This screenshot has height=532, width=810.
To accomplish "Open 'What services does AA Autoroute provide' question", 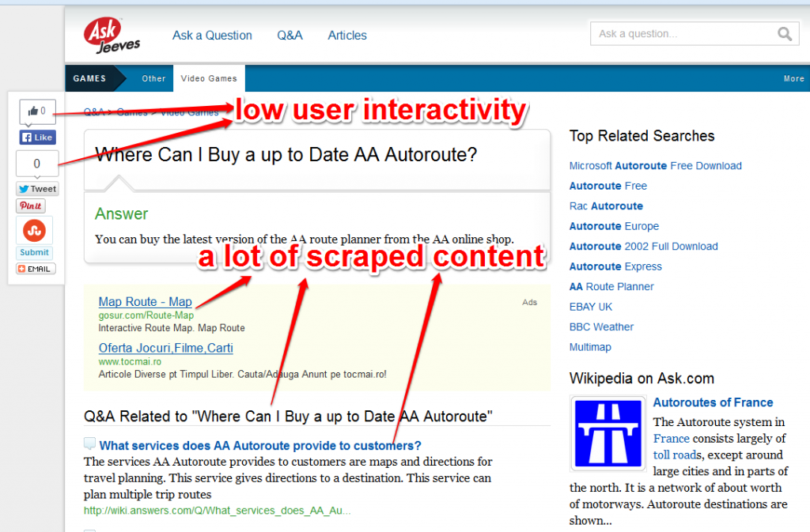I will (260, 445).
